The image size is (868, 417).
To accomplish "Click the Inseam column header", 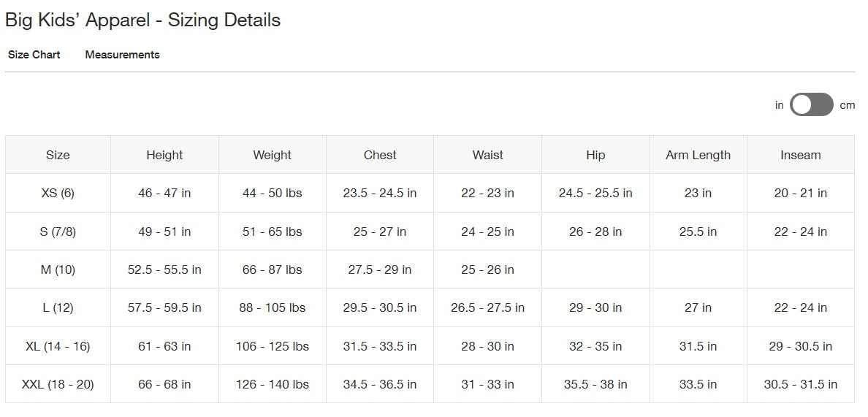I will tap(800, 155).
